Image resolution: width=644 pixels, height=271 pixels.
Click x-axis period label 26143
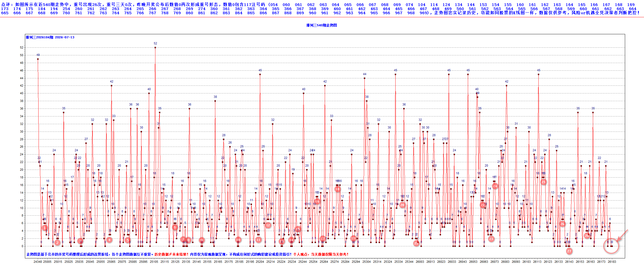pos(569,262)
